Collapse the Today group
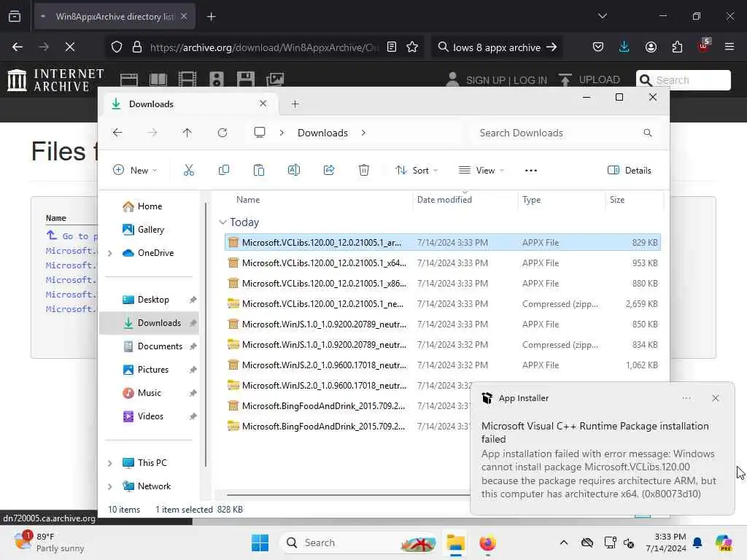The image size is (747, 560). tap(222, 222)
